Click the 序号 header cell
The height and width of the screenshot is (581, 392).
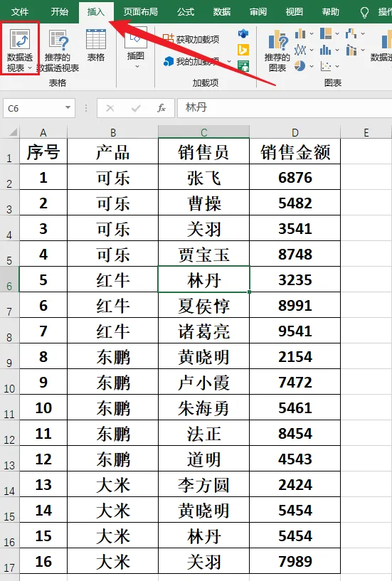43,151
